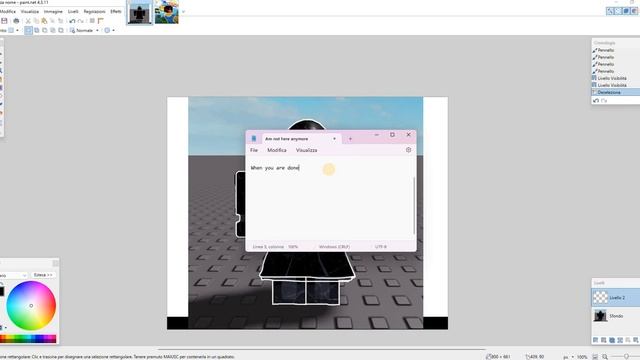Pick a hue on the color wheel
This screenshot has width=640, height=360.
coord(31,305)
